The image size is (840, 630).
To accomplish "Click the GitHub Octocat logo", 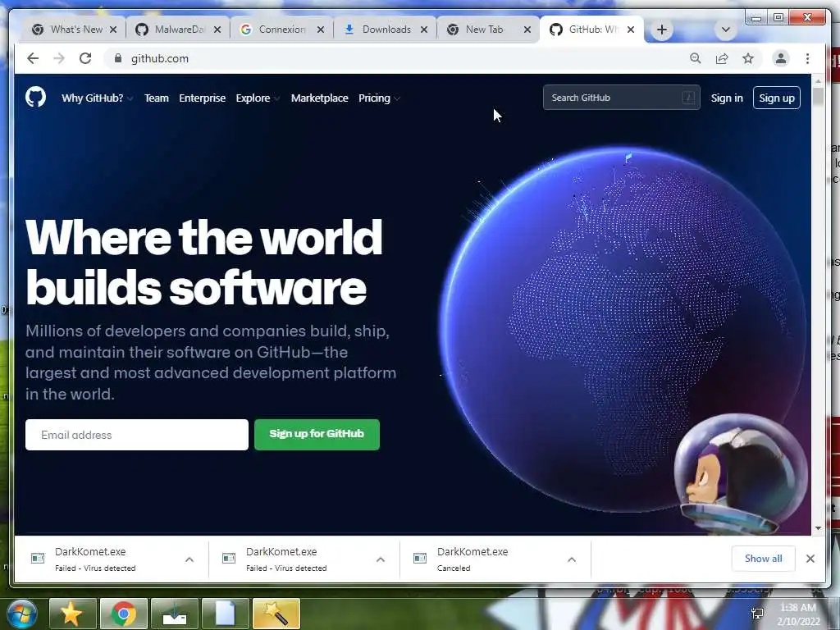I will [35, 98].
